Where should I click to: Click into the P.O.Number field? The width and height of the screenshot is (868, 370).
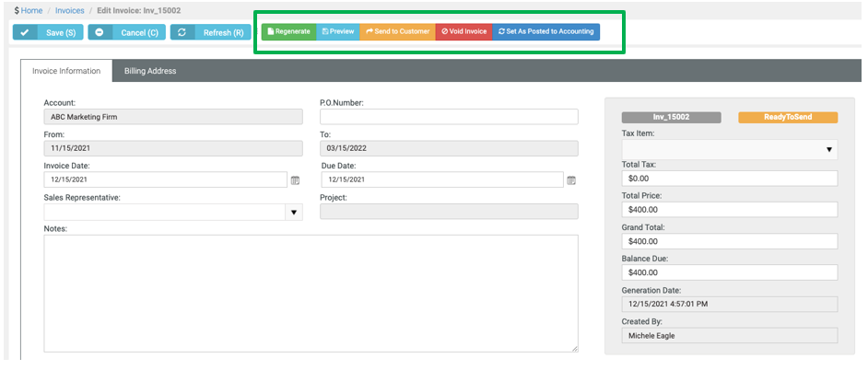tap(449, 117)
